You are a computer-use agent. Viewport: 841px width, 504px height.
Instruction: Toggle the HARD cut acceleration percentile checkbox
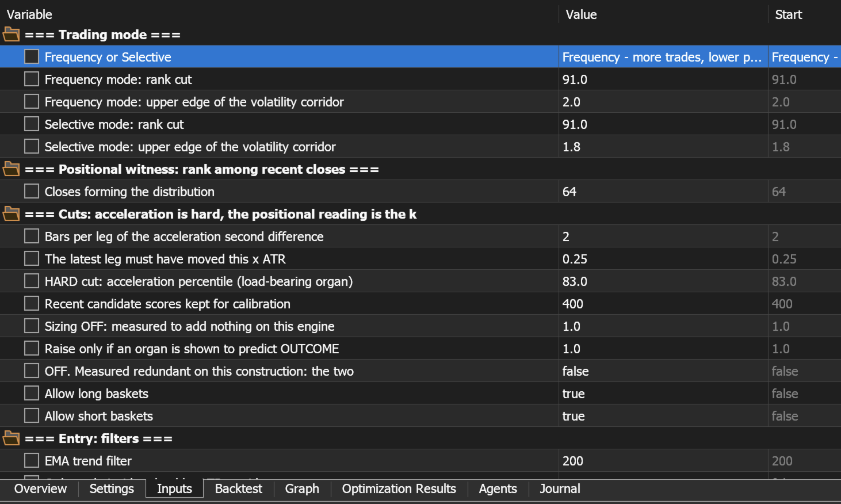tap(32, 281)
